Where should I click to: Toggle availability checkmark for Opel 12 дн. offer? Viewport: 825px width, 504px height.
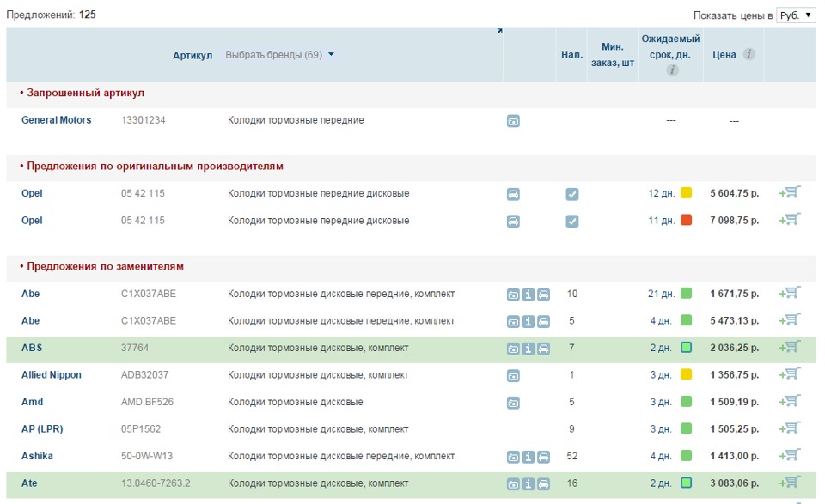pos(572,194)
